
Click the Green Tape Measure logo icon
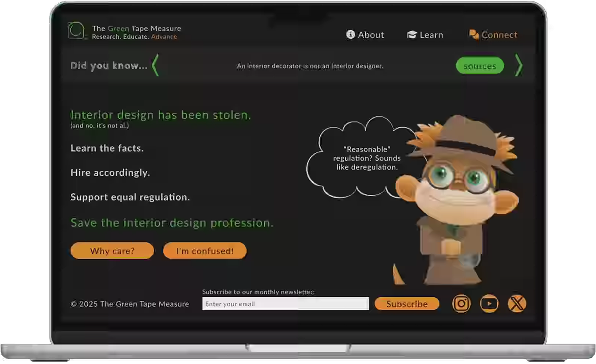(76, 31)
